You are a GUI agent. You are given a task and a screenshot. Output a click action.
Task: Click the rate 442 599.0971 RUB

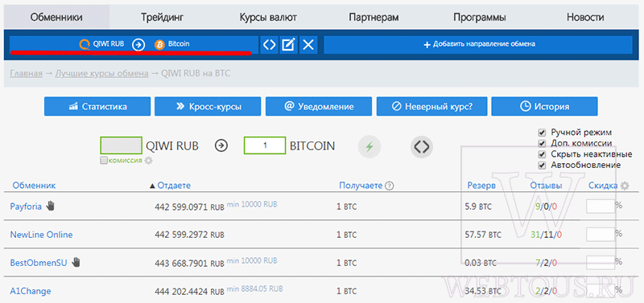pyautogui.click(x=189, y=207)
